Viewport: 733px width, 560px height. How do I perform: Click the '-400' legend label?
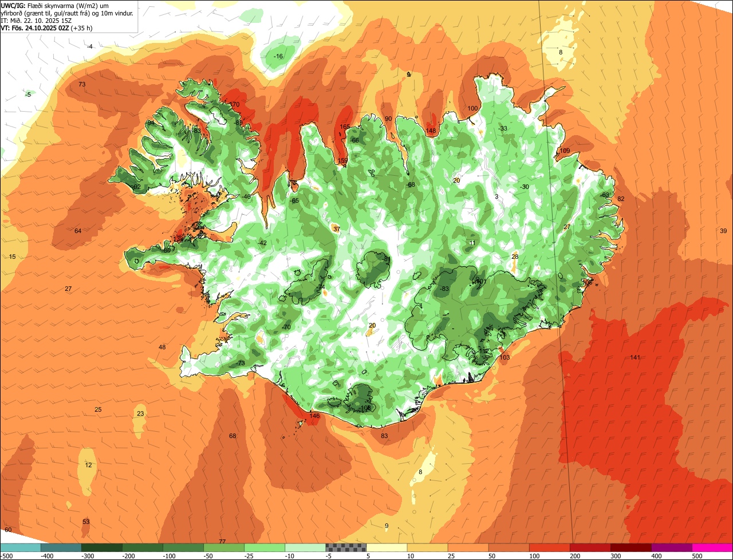(48, 556)
